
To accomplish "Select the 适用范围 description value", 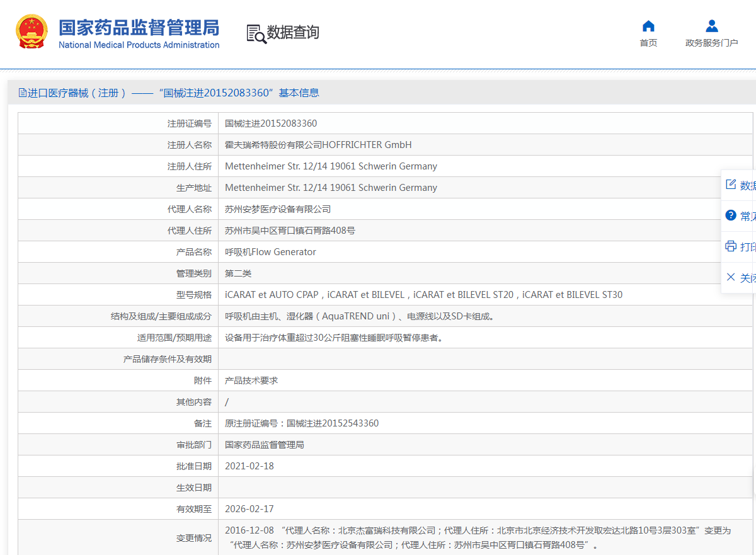I will pyautogui.click(x=334, y=338).
